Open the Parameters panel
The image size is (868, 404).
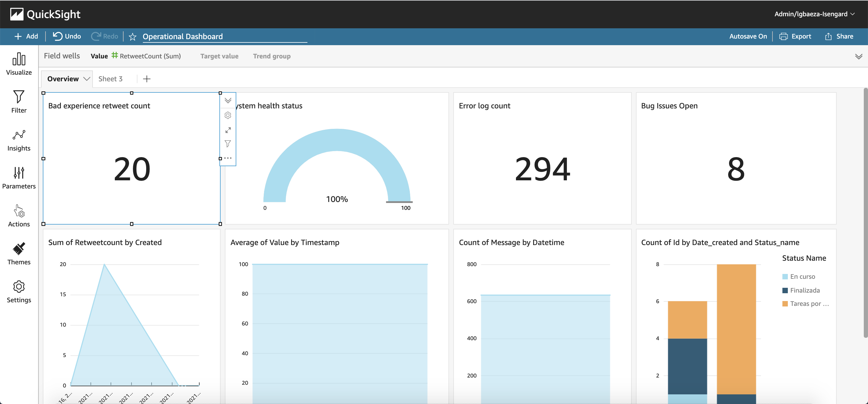[19, 178]
